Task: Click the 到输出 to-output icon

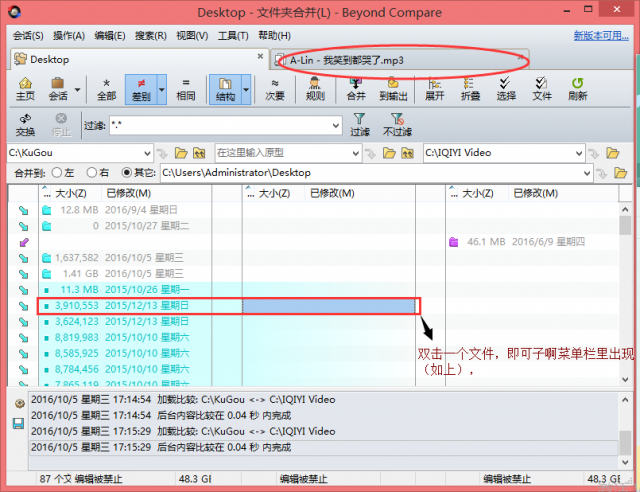Action: pyautogui.click(x=393, y=89)
